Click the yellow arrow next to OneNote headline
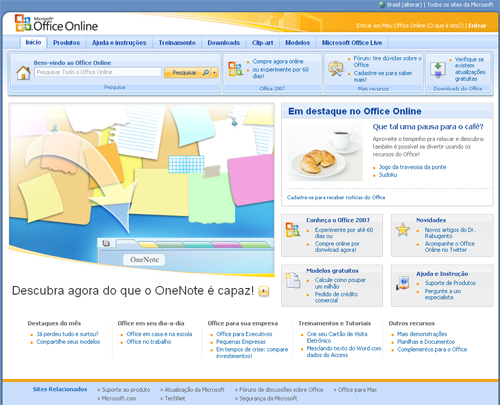This screenshot has width=500, height=405. click(x=264, y=291)
